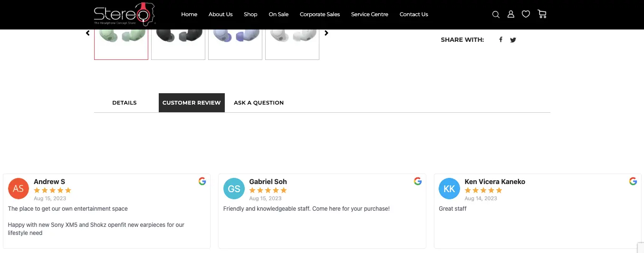Screen dimensions: 644x253
Task: Click the KK reviewer avatar
Action: tap(449, 189)
